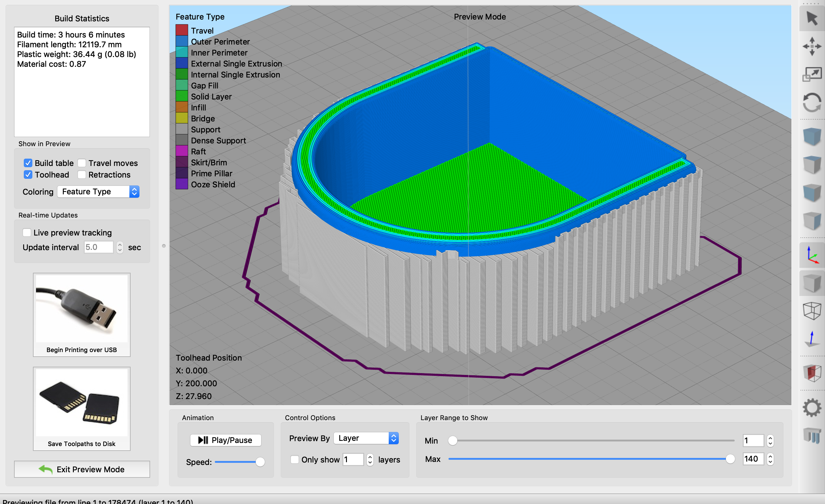825x504 pixels.
Task: Toggle surface normals display
Action: 812,339
